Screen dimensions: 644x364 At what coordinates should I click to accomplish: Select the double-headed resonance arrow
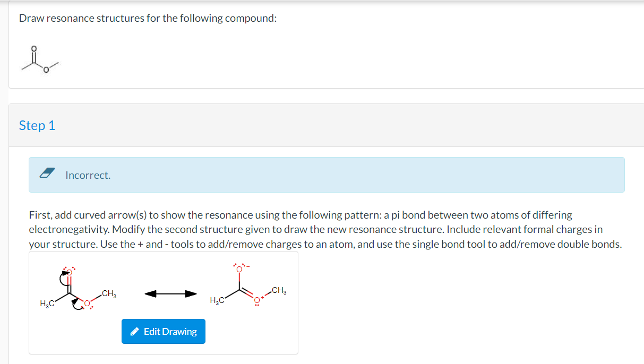[171, 293]
